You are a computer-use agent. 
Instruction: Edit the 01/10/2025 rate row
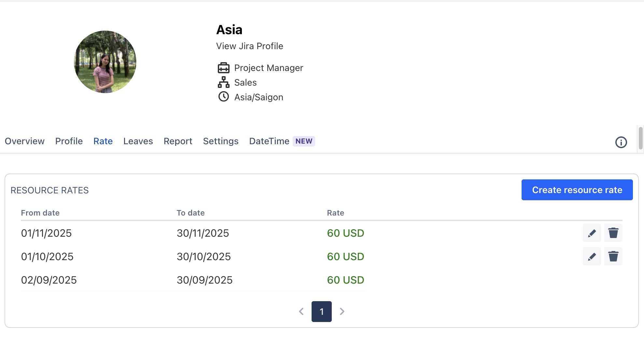tap(592, 256)
